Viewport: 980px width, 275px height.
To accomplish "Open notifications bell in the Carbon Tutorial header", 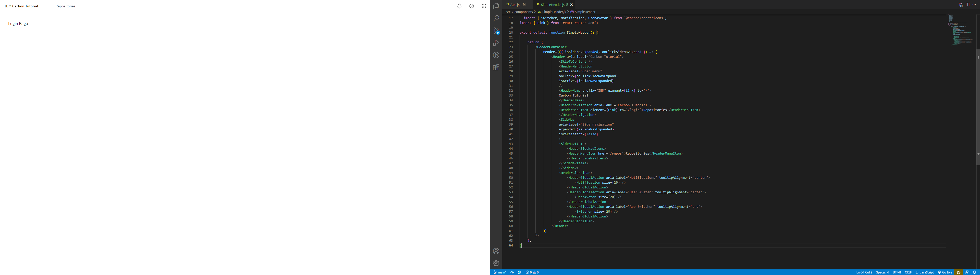I will pyautogui.click(x=459, y=6).
